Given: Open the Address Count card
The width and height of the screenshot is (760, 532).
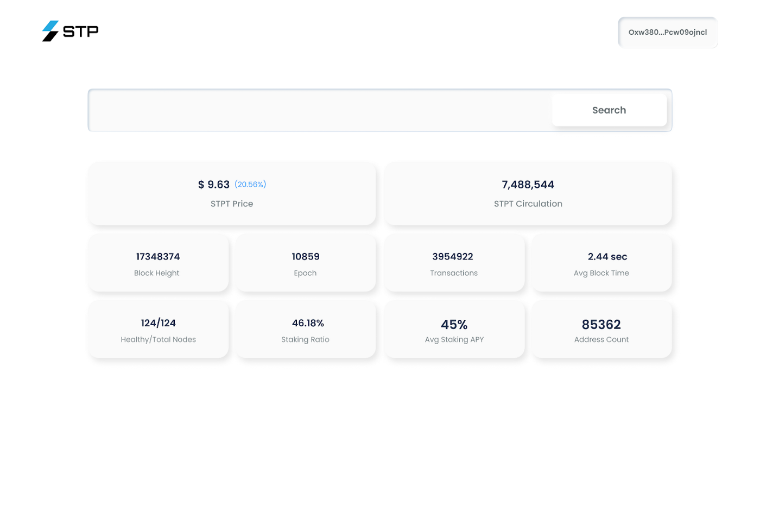Looking at the screenshot, I should click(601, 330).
